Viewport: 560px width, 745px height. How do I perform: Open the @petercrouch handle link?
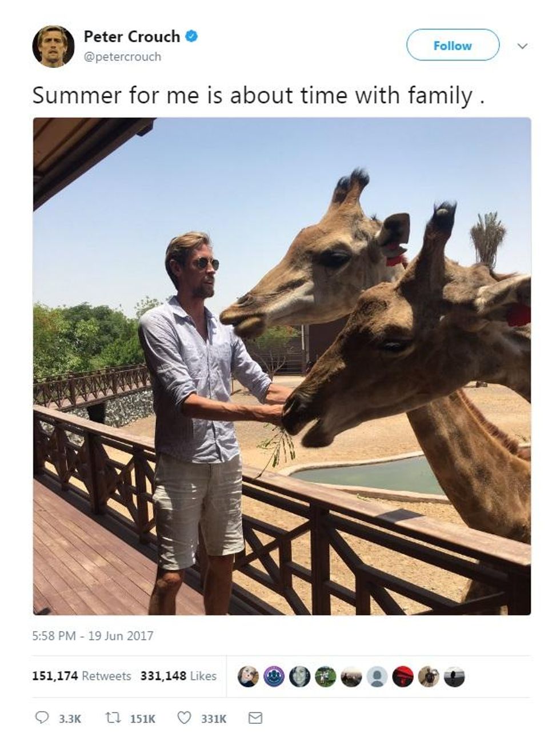coord(122,57)
